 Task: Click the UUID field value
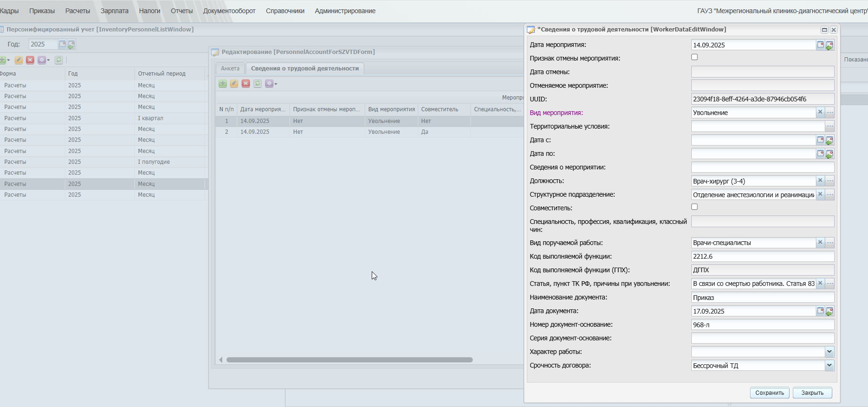point(763,99)
